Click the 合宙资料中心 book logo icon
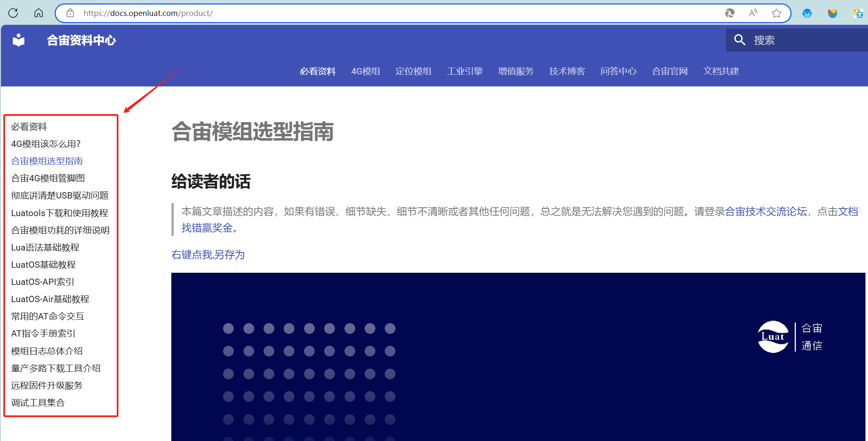 click(x=19, y=40)
